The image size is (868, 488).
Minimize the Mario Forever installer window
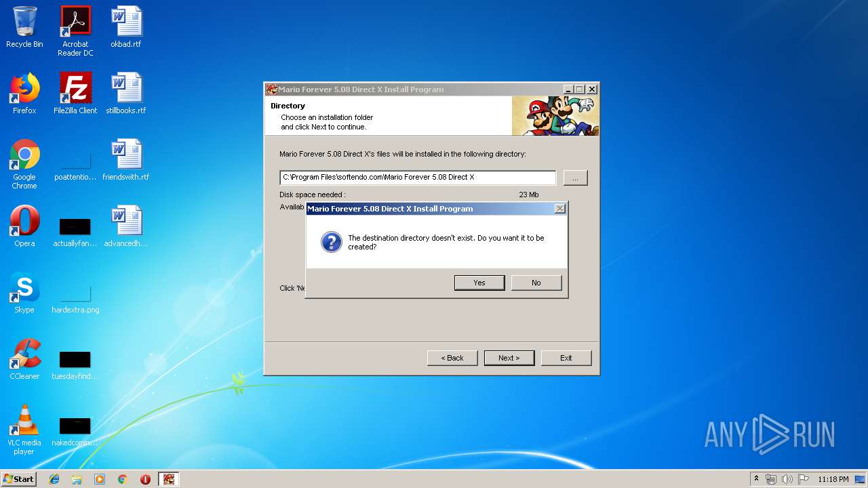[568, 89]
